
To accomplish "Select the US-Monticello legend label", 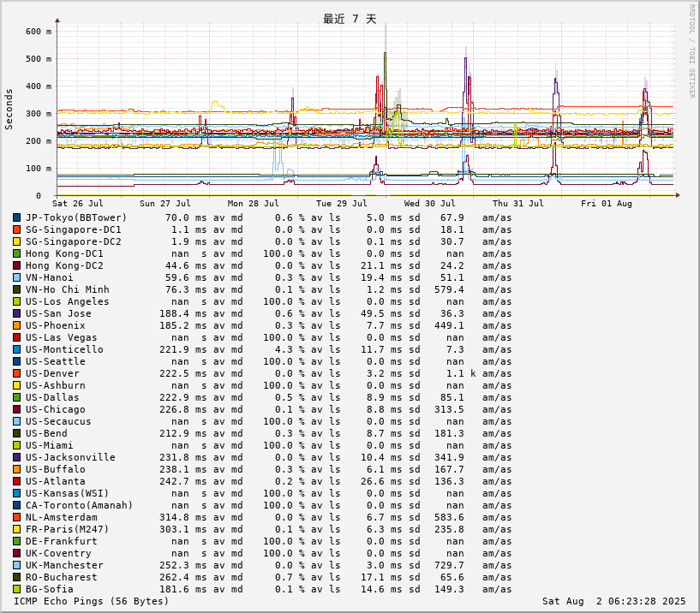I will [64, 350].
